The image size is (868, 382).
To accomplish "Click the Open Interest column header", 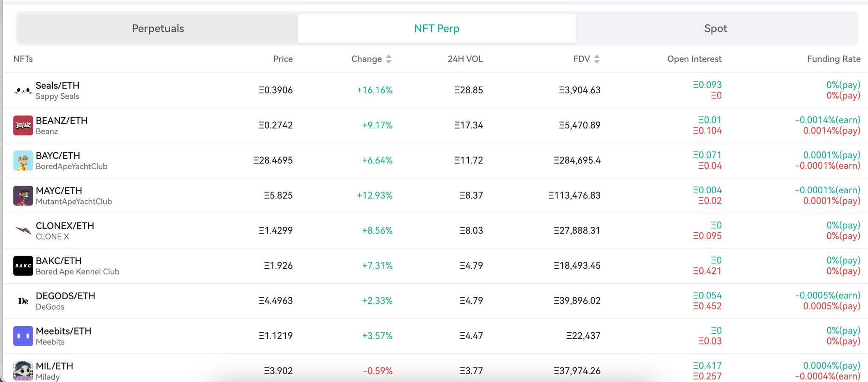I will pos(694,59).
